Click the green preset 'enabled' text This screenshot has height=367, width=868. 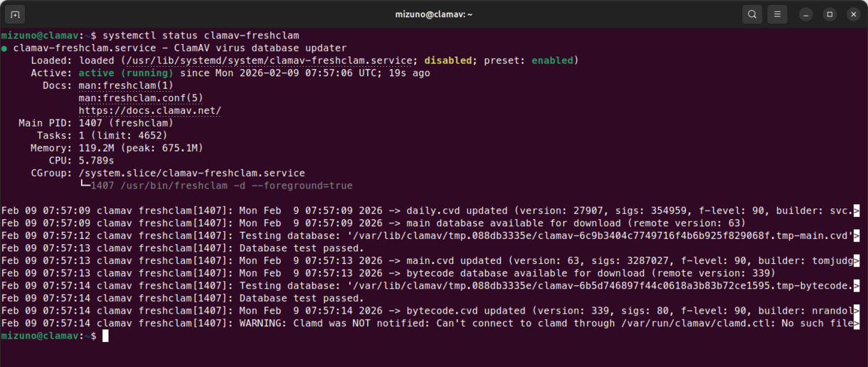[x=552, y=60]
